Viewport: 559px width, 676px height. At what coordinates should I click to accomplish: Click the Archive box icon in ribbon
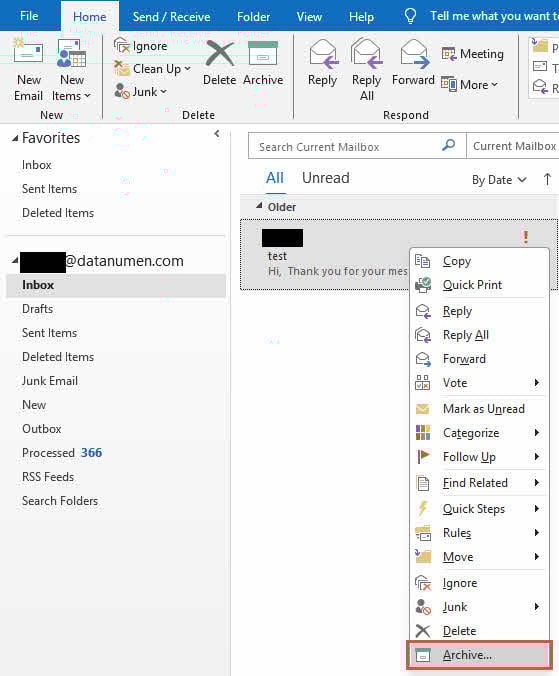click(x=263, y=53)
